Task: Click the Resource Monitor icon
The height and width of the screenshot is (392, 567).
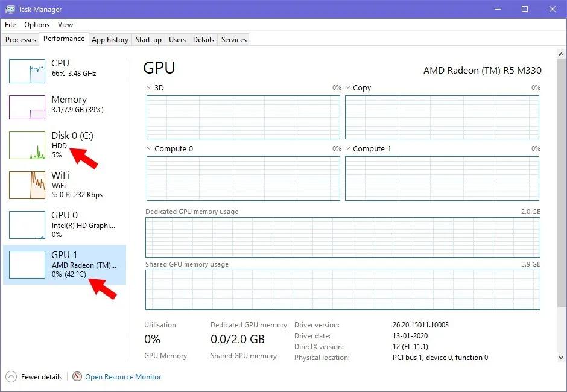Action: coord(77,376)
